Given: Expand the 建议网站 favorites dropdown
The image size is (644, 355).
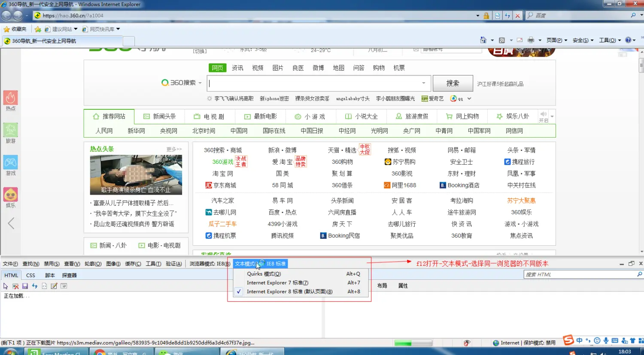Looking at the screenshot, I should [76, 29].
